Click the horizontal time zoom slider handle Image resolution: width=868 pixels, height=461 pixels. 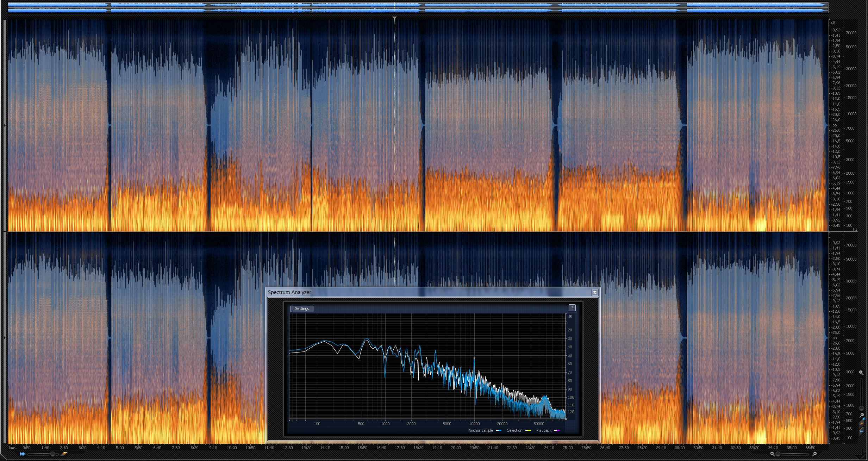tap(778, 454)
